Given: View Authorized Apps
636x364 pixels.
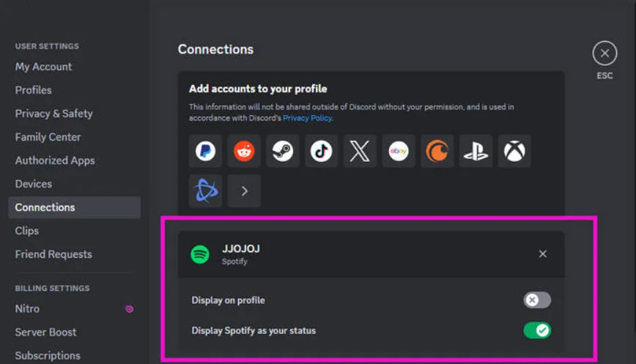Looking at the screenshot, I should [55, 160].
